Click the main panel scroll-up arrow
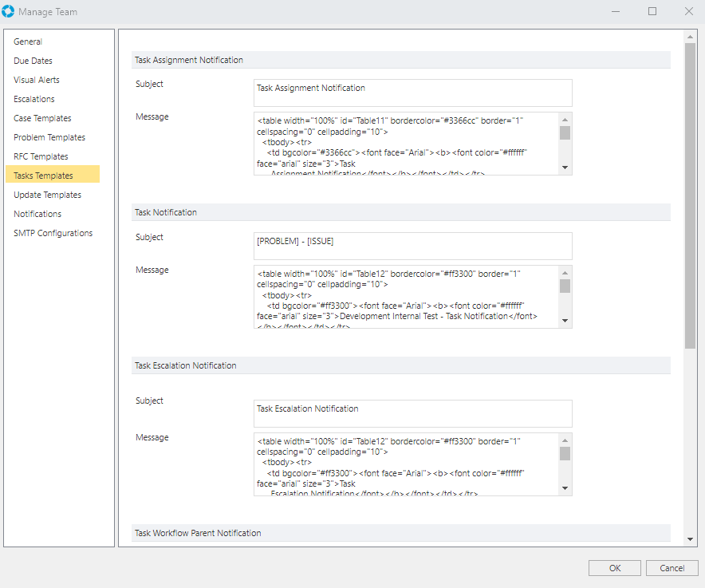This screenshot has width=705, height=588. tap(690, 37)
